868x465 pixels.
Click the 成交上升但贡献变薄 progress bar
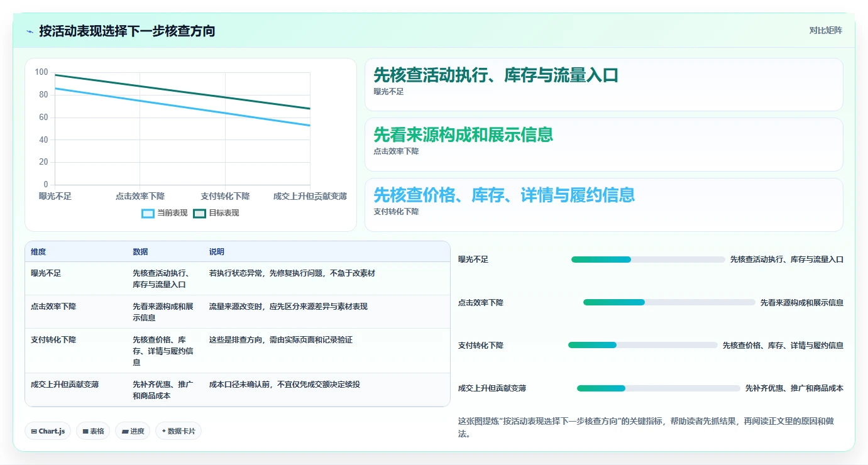click(659, 388)
